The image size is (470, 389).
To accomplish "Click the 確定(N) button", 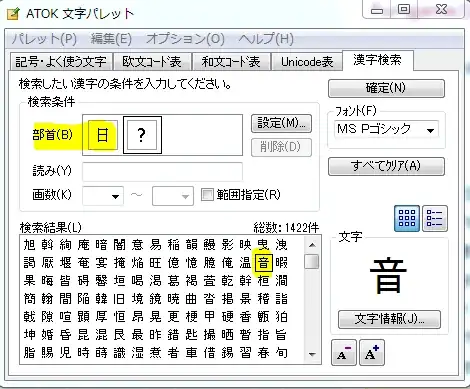I will tap(386, 88).
